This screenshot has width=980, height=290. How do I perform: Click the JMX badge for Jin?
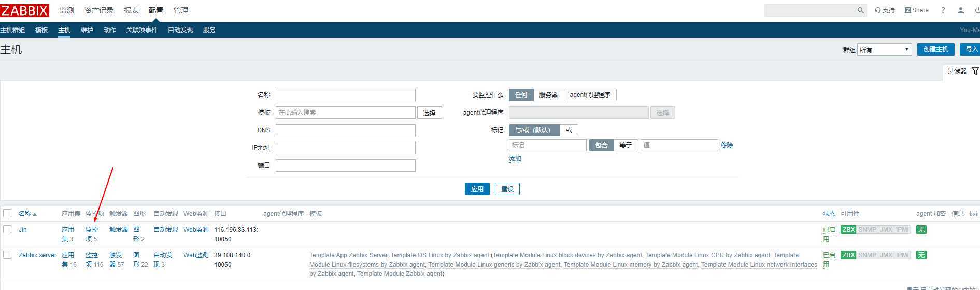click(x=886, y=230)
